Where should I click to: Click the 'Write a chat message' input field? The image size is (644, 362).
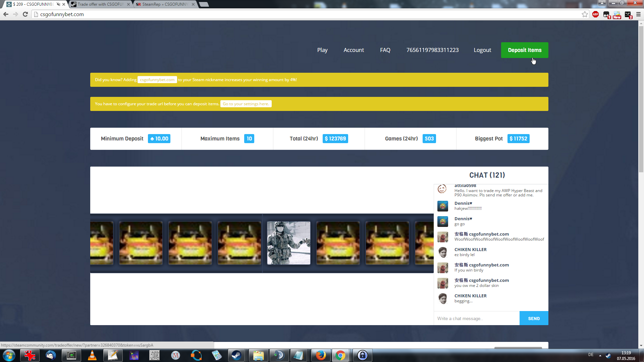pos(476,318)
